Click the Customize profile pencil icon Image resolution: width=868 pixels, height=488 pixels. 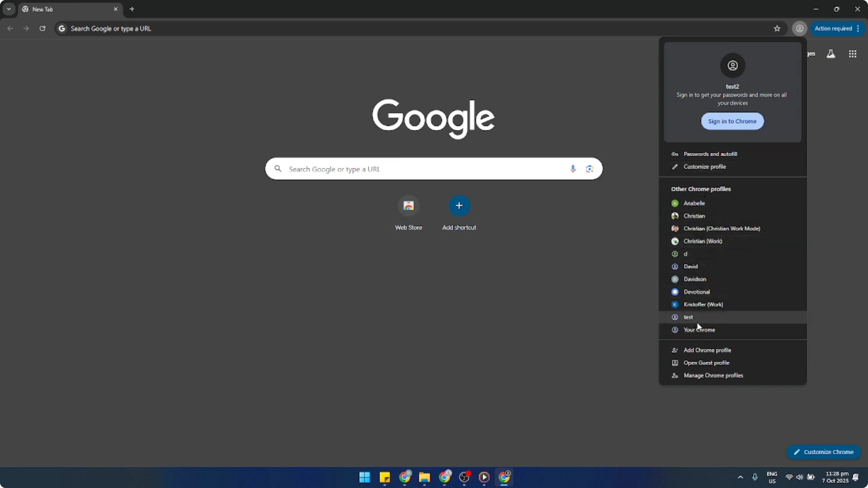pyautogui.click(x=675, y=166)
